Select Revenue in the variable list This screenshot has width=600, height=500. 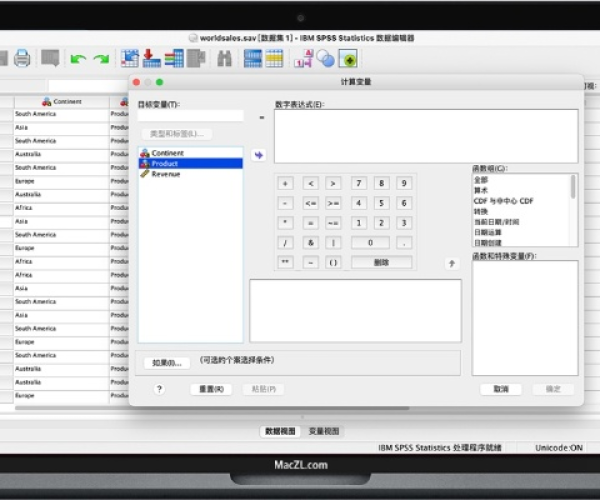pos(191,174)
